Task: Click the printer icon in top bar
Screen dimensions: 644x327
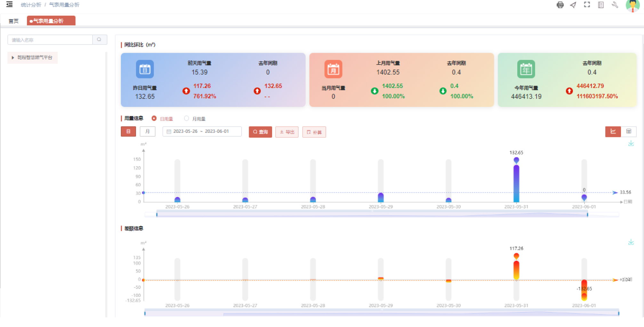Action: (x=560, y=5)
